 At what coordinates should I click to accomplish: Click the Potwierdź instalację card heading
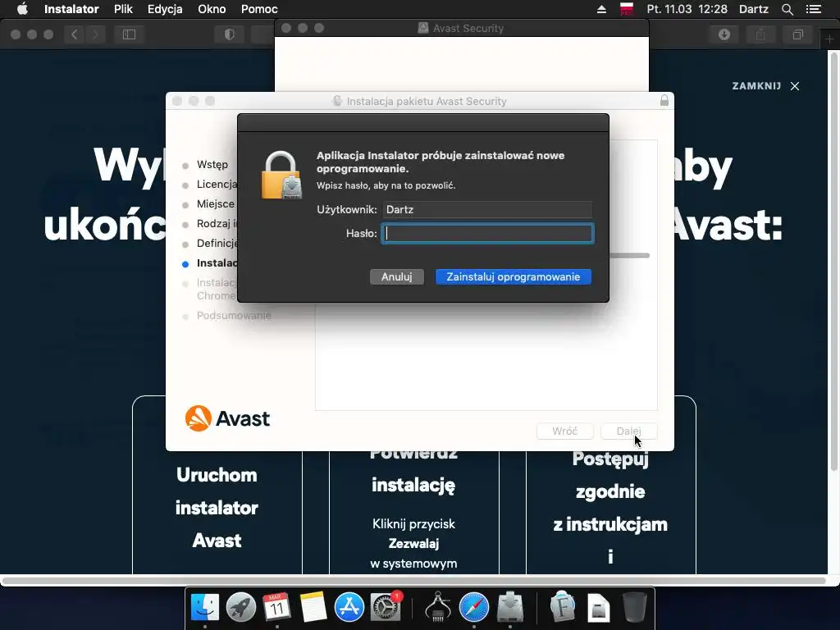point(413,470)
